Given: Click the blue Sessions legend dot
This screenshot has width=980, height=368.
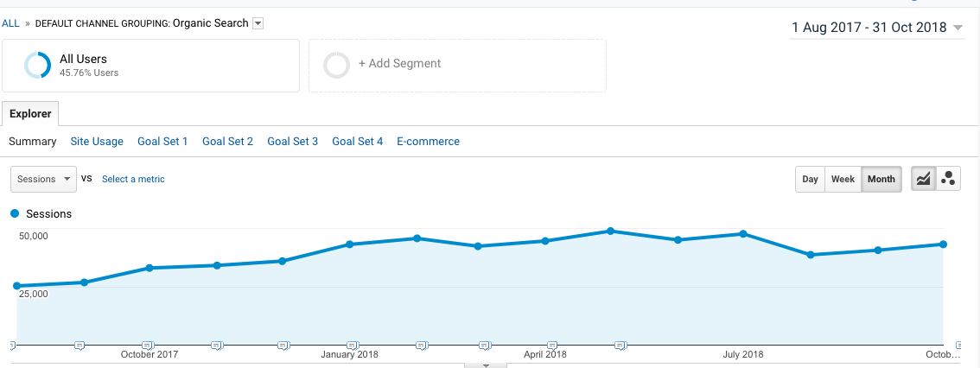Looking at the screenshot, I should coord(15,213).
